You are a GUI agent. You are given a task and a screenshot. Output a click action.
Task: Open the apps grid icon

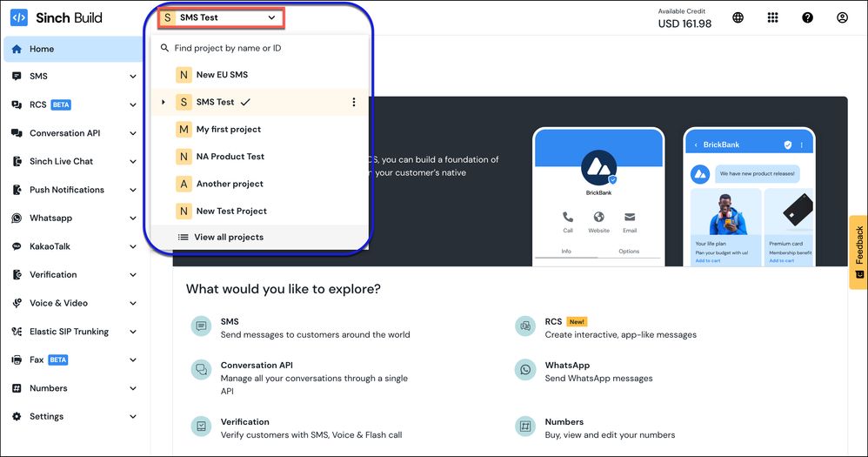click(x=773, y=17)
